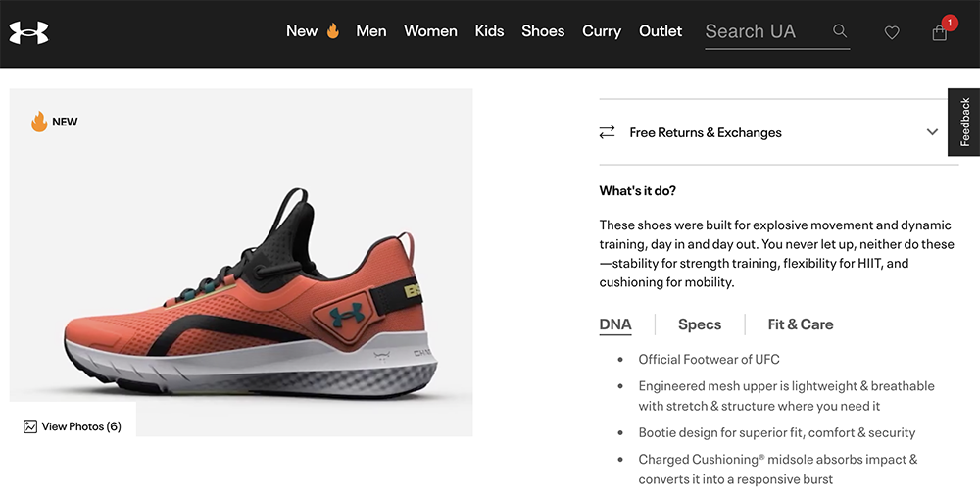The height and width of the screenshot is (499, 980).
Task: Select the DNA tab
Action: pyautogui.click(x=615, y=324)
